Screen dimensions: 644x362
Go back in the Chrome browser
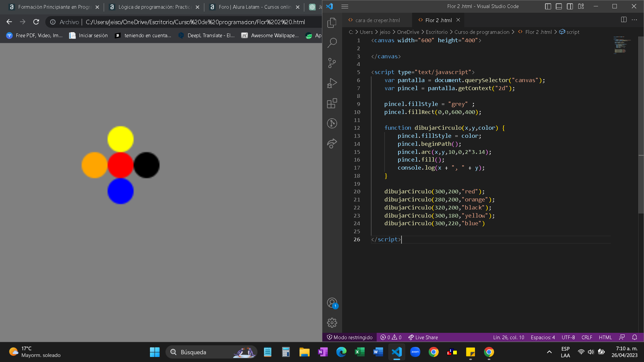coord(9,22)
